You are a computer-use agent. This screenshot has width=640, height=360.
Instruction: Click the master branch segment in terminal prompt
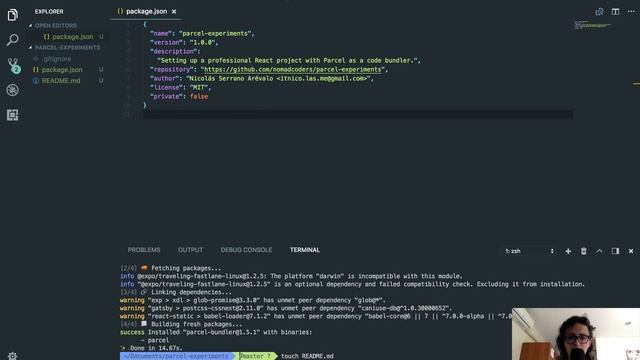pos(255,356)
